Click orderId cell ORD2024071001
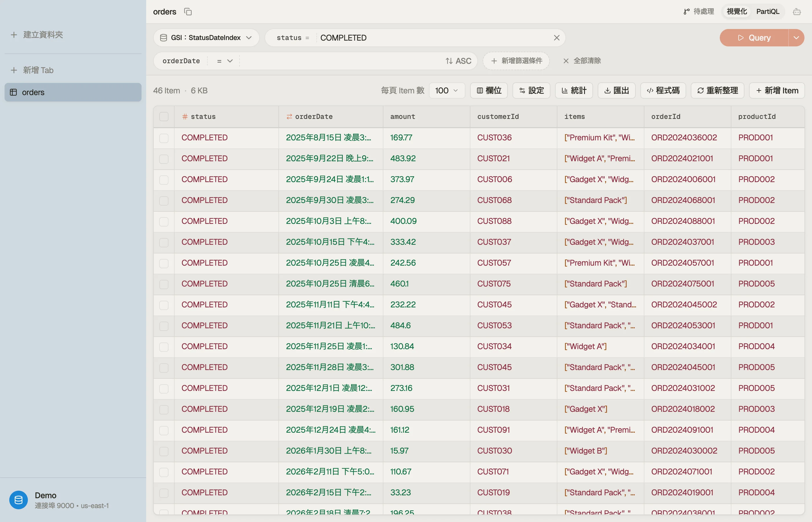The width and height of the screenshot is (812, 522). pos(687,472)
